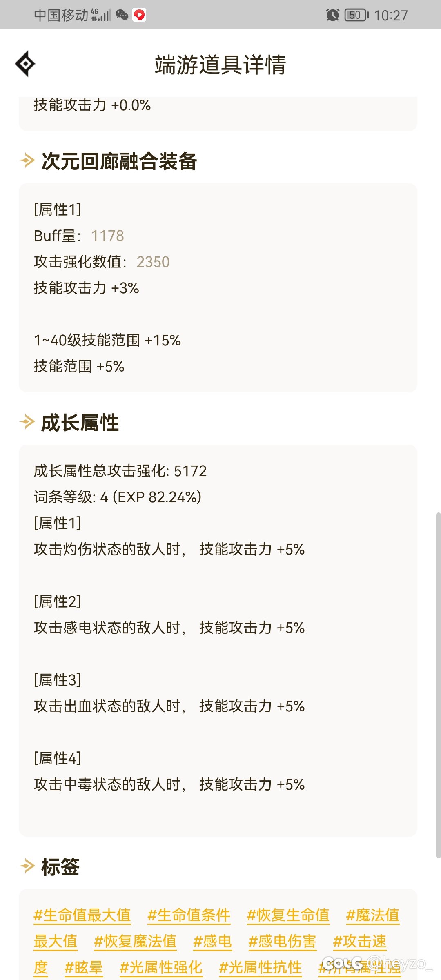The height and width of the screenshot is (980, 441).
Task: Tap the red video app notification icon
Action: coord(139,15)
